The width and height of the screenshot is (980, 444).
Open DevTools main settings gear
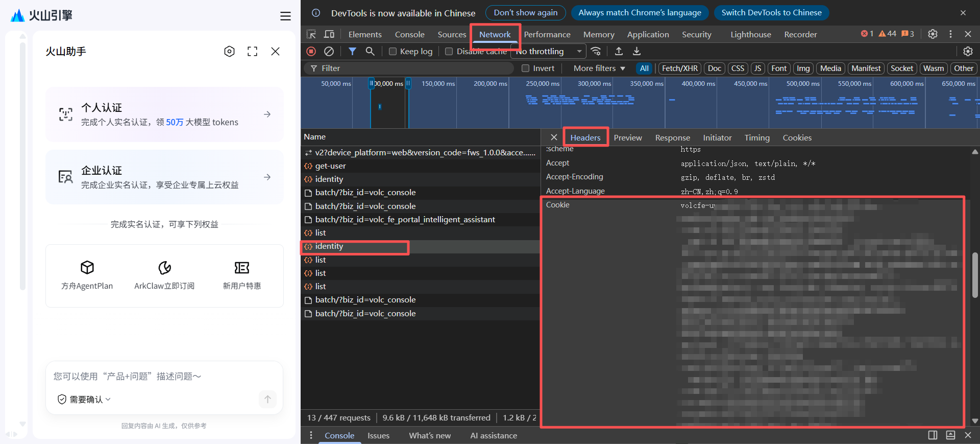point(933,34)
